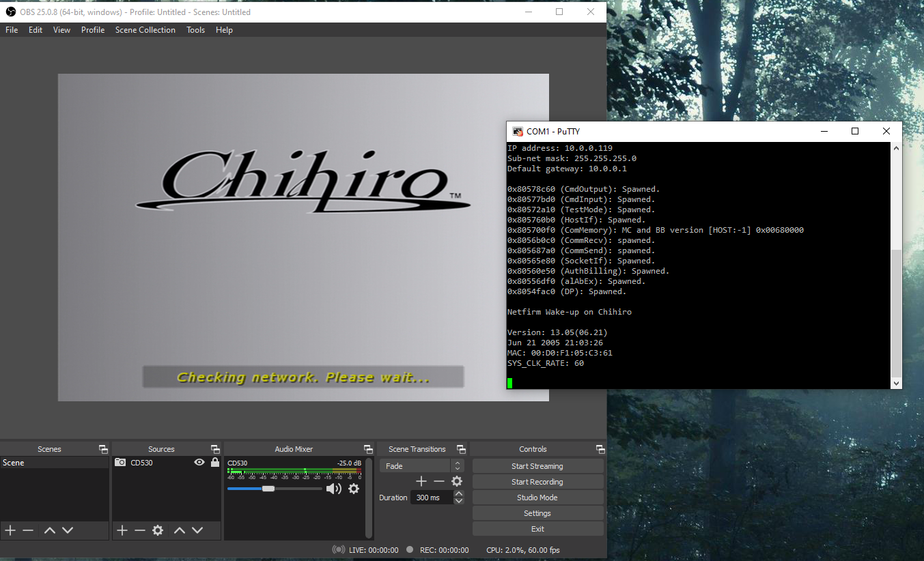Click the Exit button in Controls
This screenshot has width=924, height=561.
[x=537, y=529]
